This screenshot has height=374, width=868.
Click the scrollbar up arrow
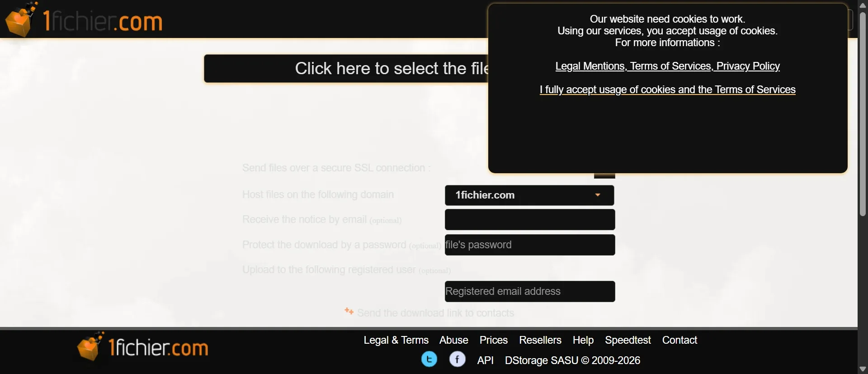point(863,5)
